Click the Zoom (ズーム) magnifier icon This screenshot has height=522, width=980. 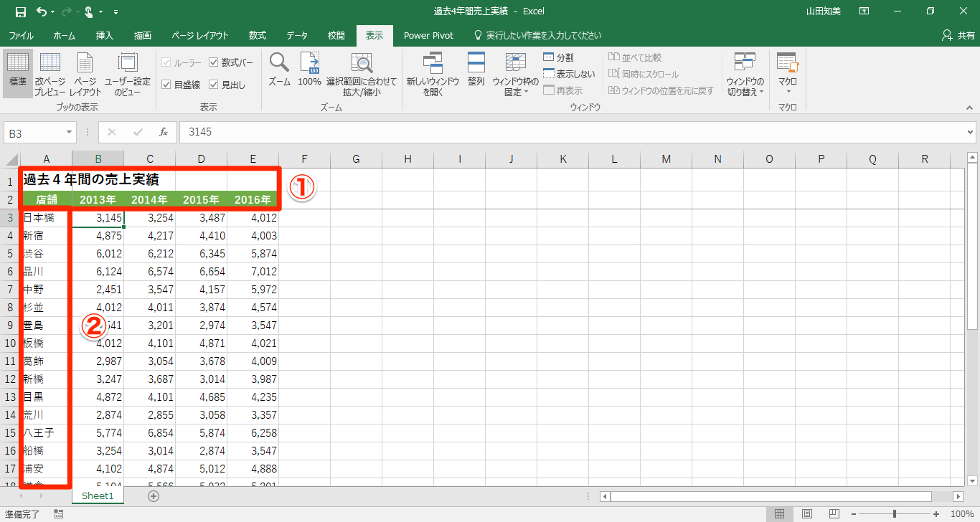(279, 70)
